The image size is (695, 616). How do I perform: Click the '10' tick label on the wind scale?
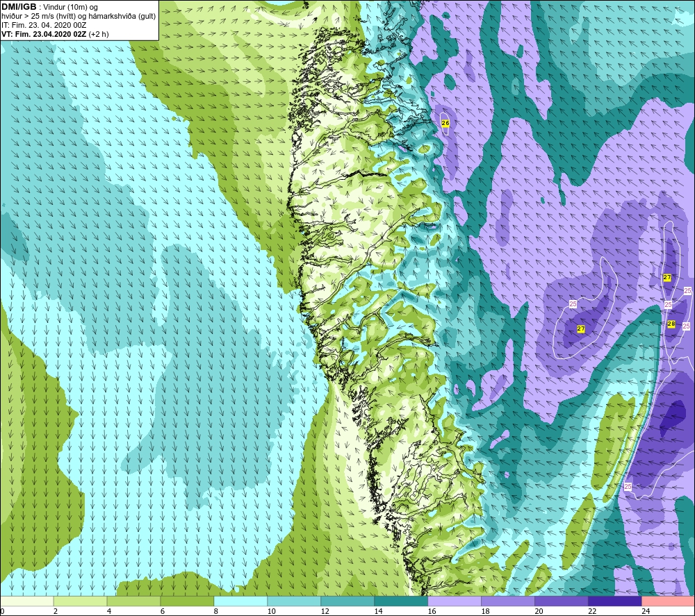[271, 611]
